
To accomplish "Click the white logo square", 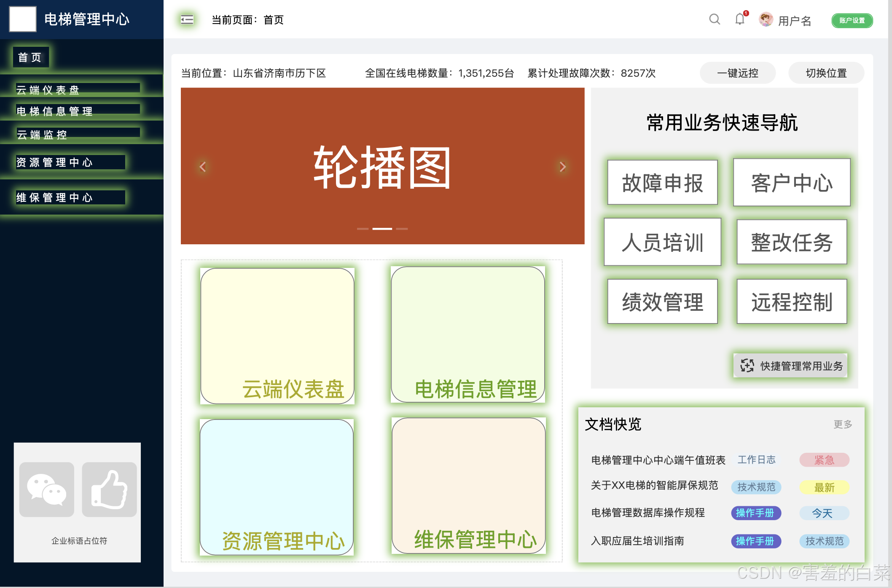I will click(x=23, y=19).
